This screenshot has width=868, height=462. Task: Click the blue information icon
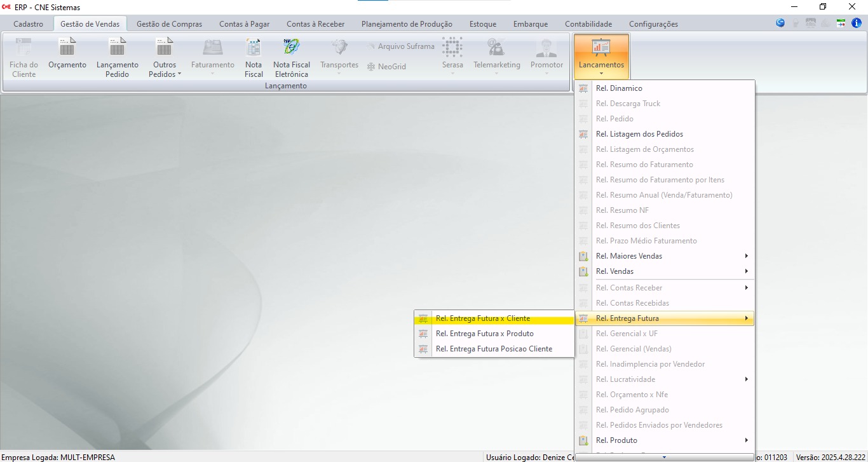coord(857,23)
